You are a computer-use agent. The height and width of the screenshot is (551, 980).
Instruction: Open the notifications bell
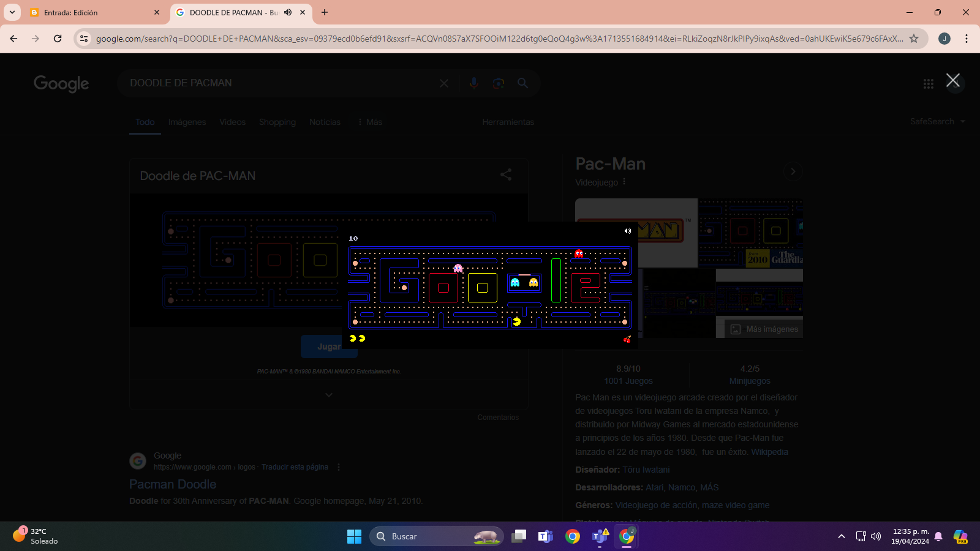click(x=938, y=536)
